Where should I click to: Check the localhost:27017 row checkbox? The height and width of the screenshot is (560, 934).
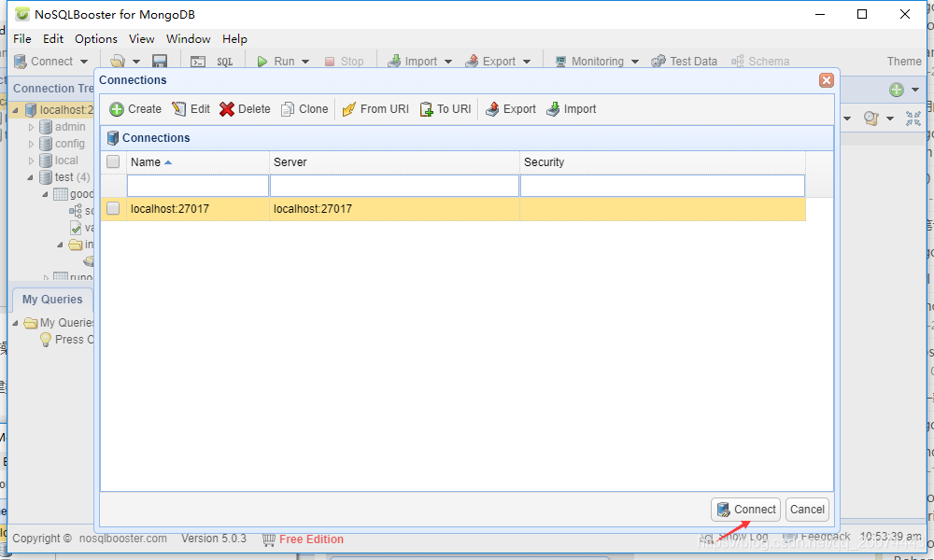click(113, 208)
